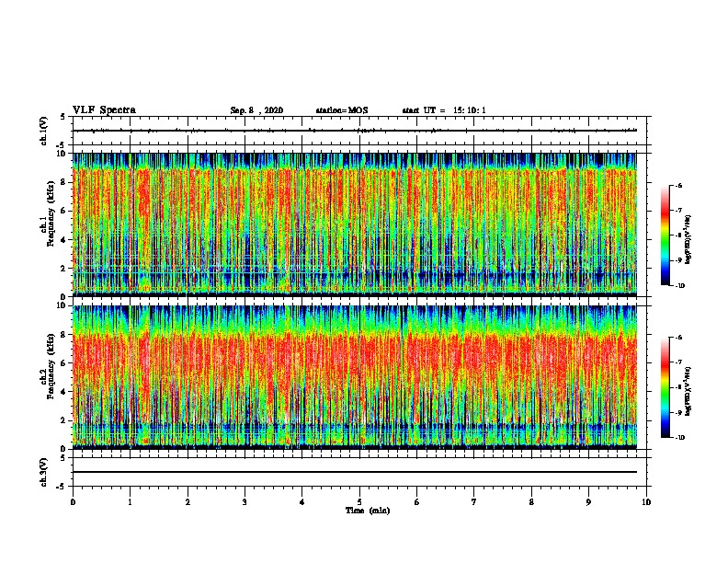728x563 pixels.
Task: Click the time axis tick label "3"
Action: coord(245,502)
